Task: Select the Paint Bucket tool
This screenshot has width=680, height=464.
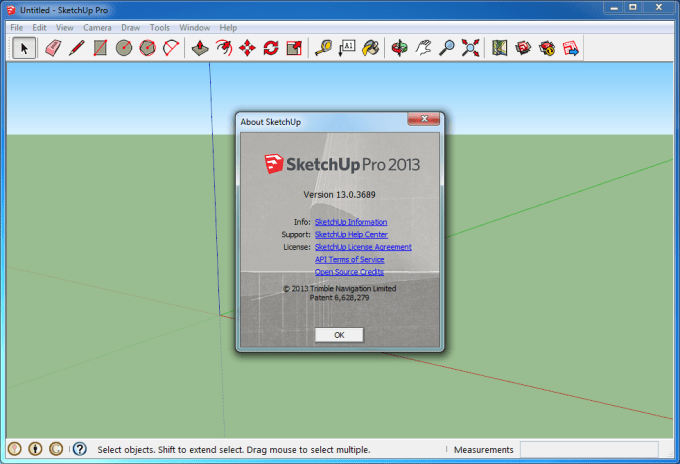Action: point(371,48)
